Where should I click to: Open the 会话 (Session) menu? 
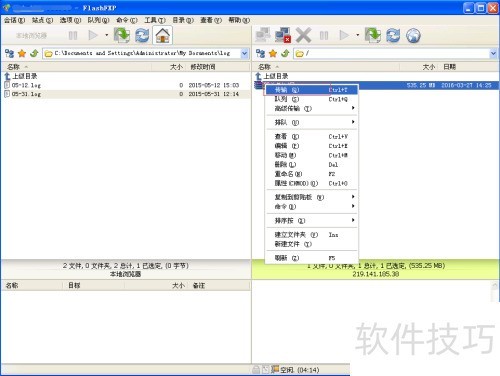point(14,20)
